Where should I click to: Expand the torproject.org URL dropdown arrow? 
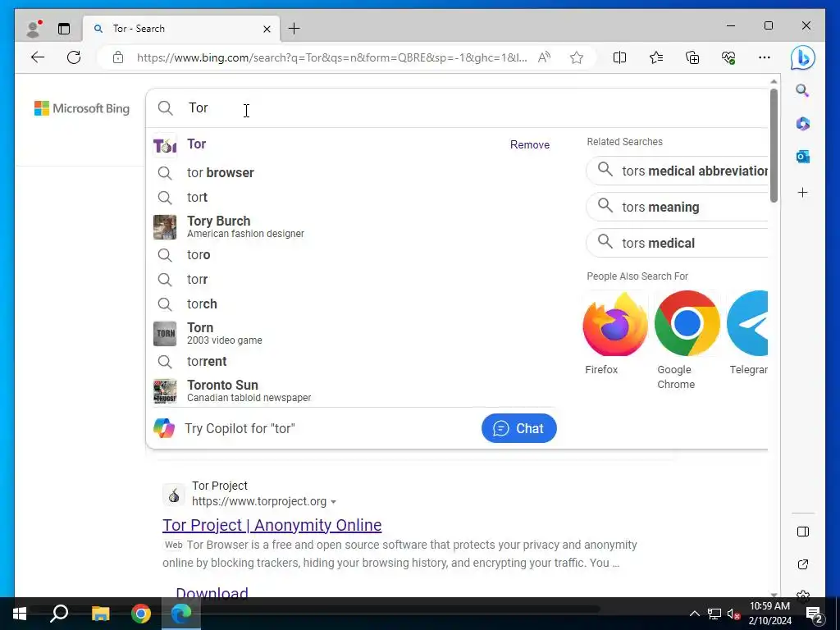click(x=333, y=502)
